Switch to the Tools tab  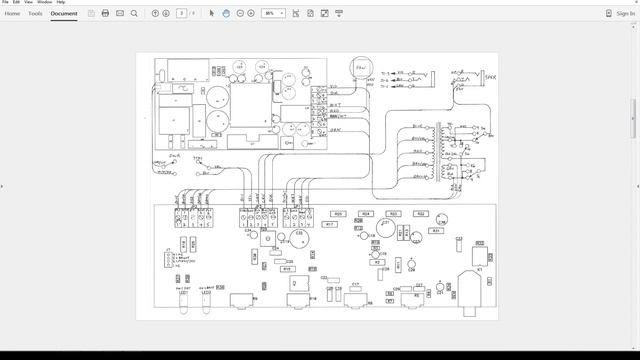35,13
